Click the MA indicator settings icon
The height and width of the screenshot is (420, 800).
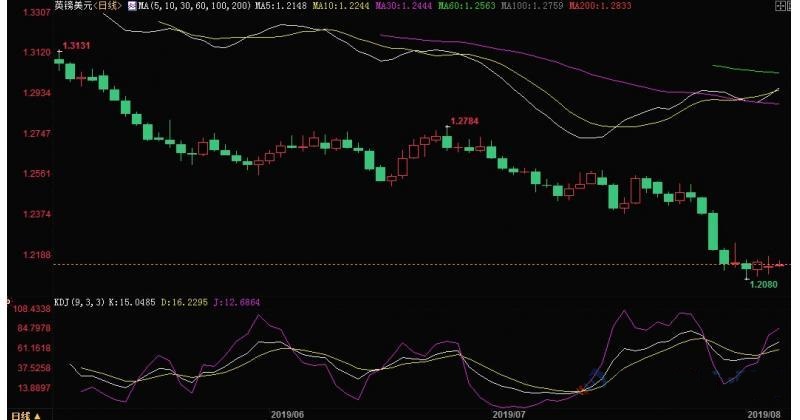(x=132, y=6)
